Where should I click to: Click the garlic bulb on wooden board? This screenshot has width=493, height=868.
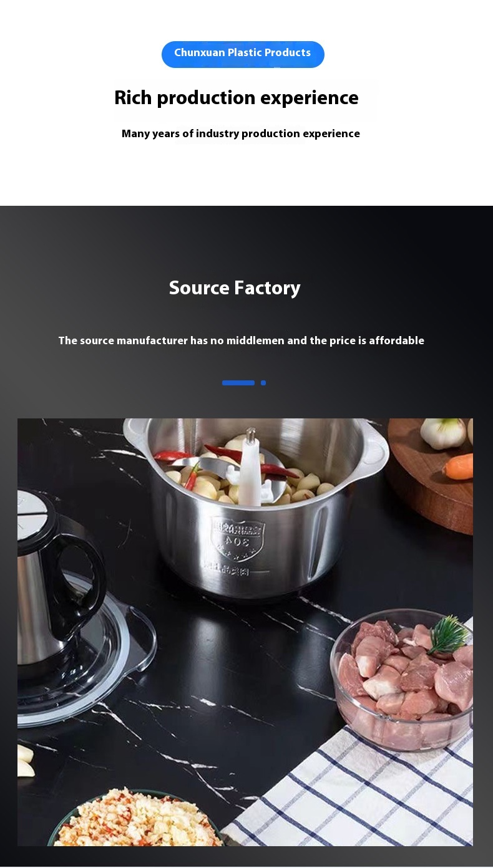click(443, 433)
